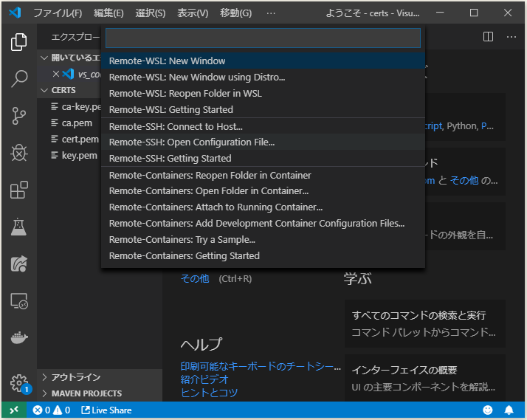The width and height of the screenshot is (527, 420).
Task: Open the Test flask icon view
Action: tap(19, 227)
